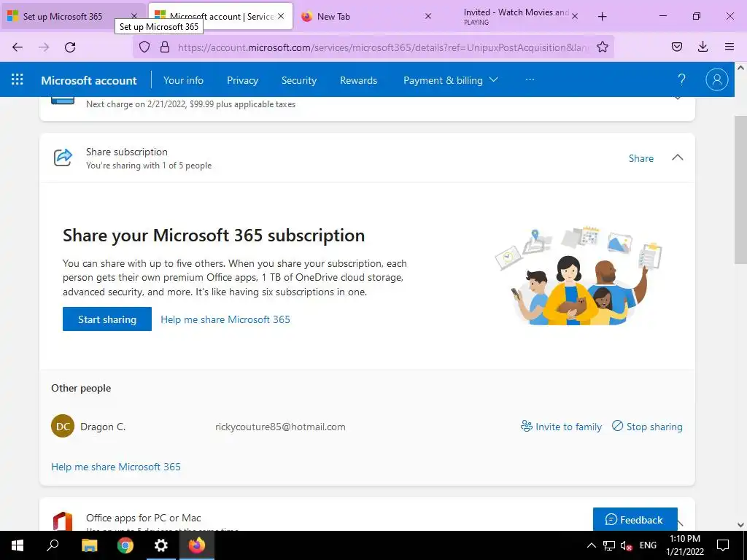
Task: Show hidden tray icons chevron
Action: coord(591,545)
